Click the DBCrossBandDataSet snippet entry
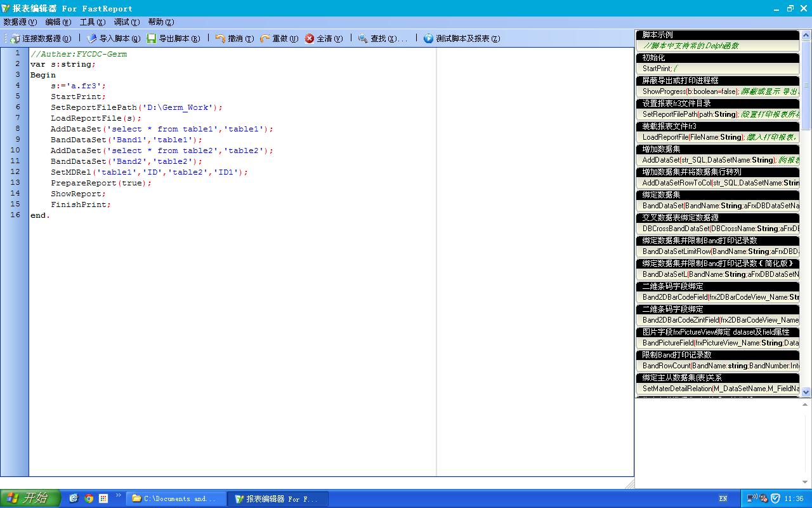Viewport: 812px width, 508px height. (x=717, y=228)
